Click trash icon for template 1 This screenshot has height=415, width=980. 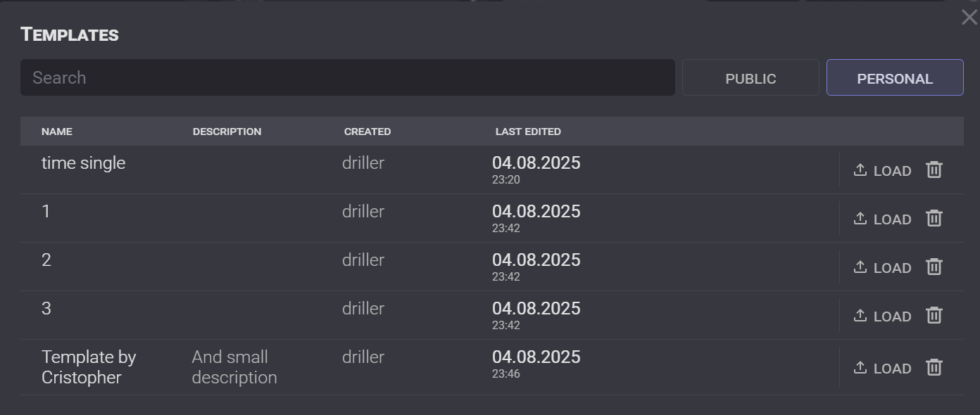(x=934, y=218)
